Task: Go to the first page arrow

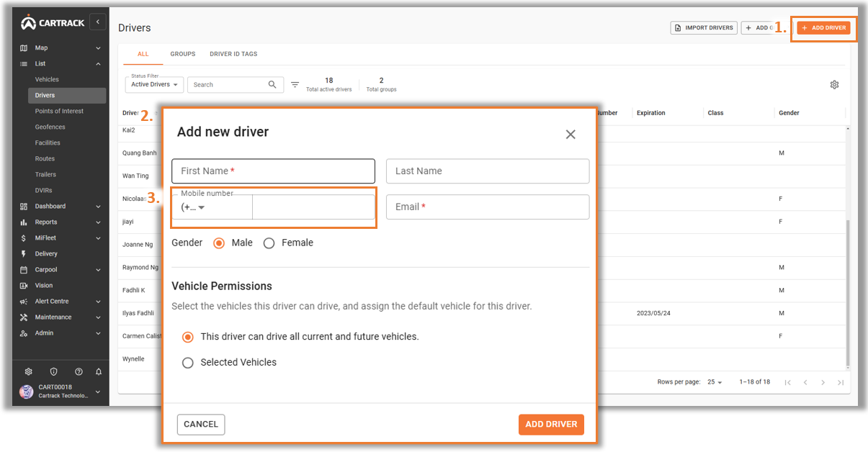Action: (788, 382)
